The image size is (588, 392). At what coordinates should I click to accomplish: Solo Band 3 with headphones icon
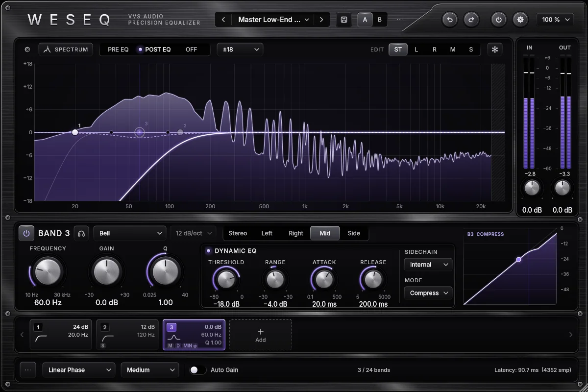pyautogui.click(x=81, y=233)
